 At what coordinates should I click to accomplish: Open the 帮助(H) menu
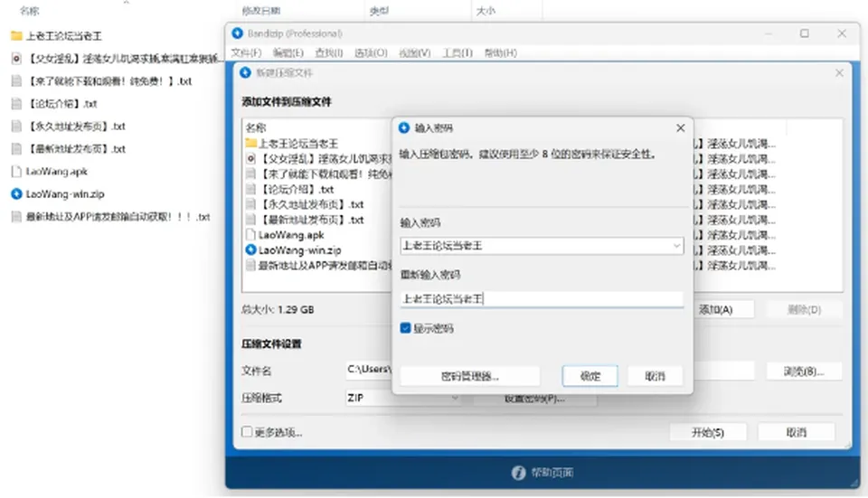click(500, 52)
